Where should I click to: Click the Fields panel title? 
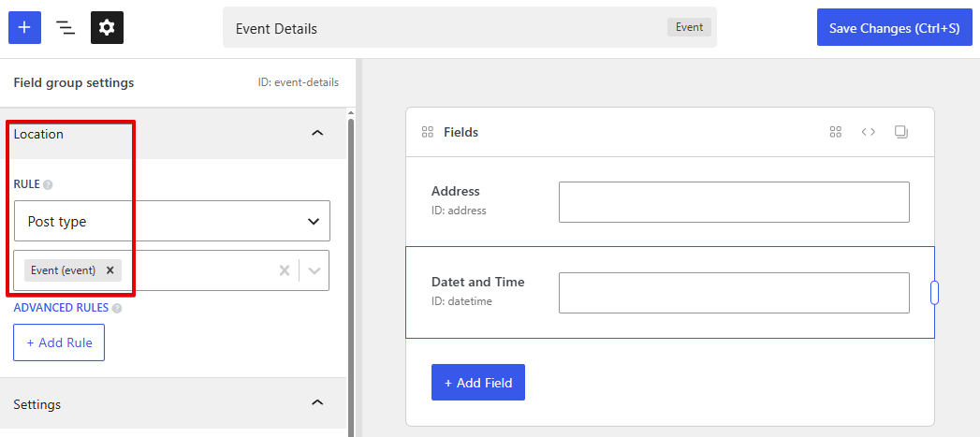tap(461, 132)
